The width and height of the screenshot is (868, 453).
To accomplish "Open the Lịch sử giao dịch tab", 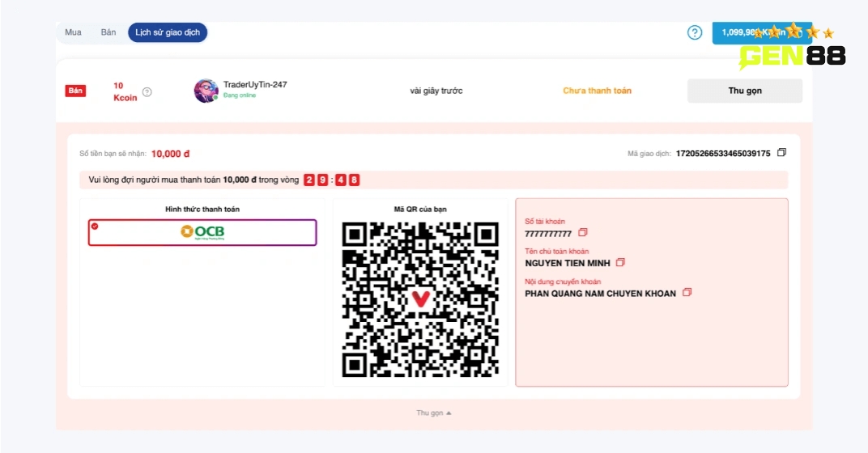I will point(168,32).
